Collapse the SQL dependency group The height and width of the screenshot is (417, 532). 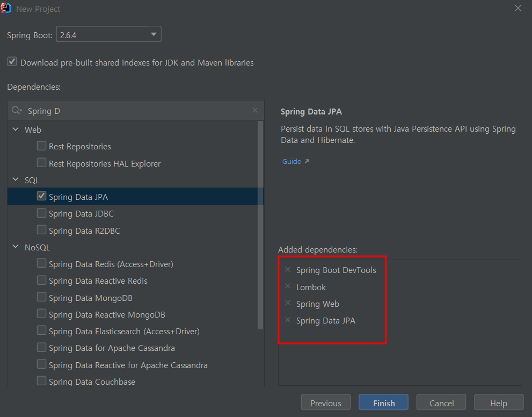pyautogui.click(x=16, y=179)
